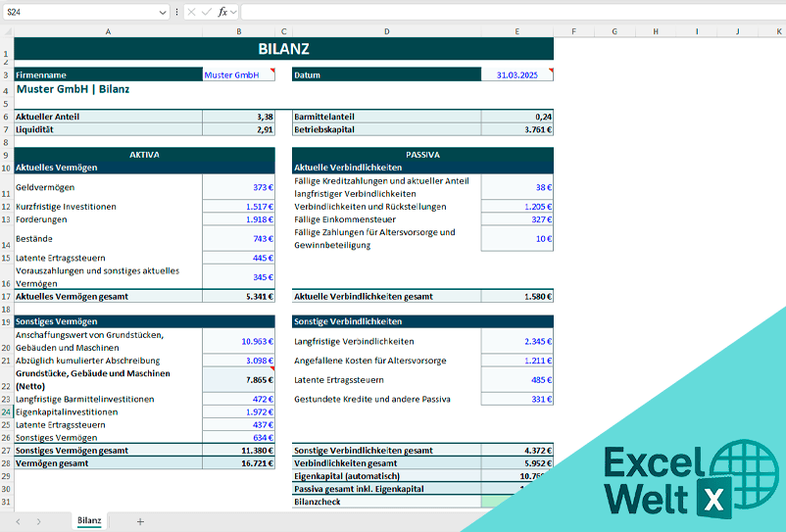
Task: Add a new sheet with plus icon
Action: pos(140,521)
